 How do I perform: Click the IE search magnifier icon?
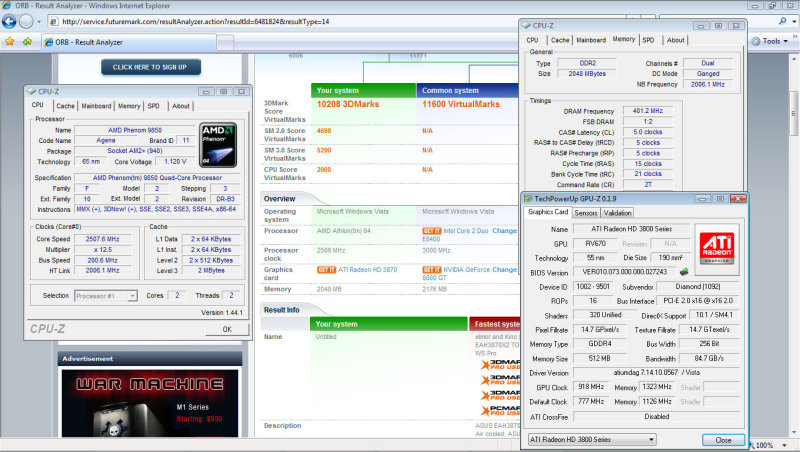click(783, 21)
